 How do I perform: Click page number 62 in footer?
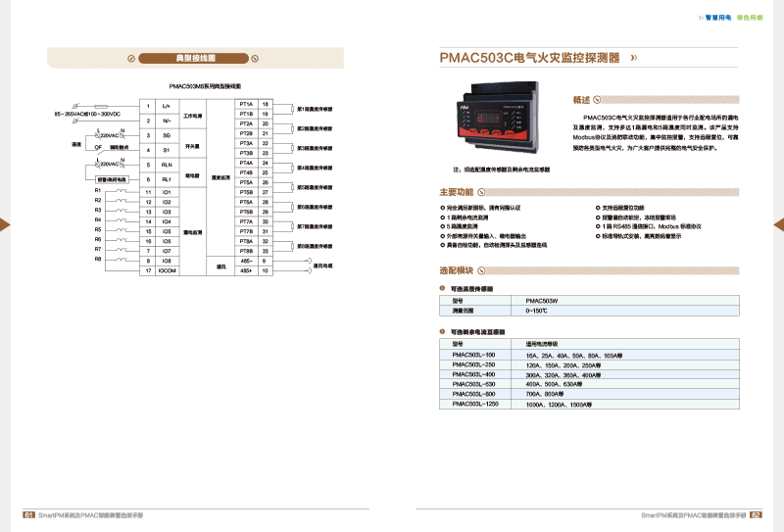pos(755,513)
